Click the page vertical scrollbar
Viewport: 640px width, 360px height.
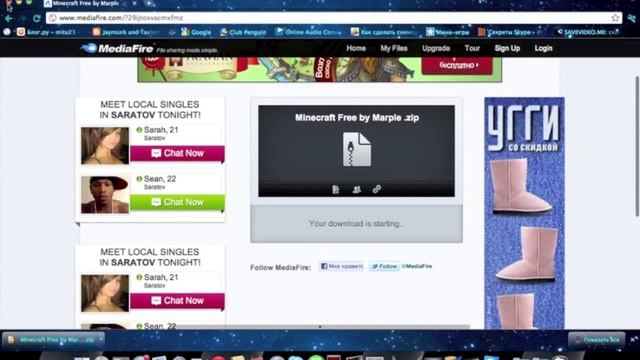637,148
